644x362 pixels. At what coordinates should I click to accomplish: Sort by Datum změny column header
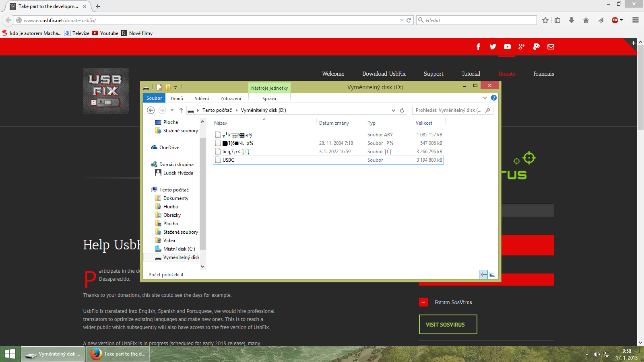334,123
